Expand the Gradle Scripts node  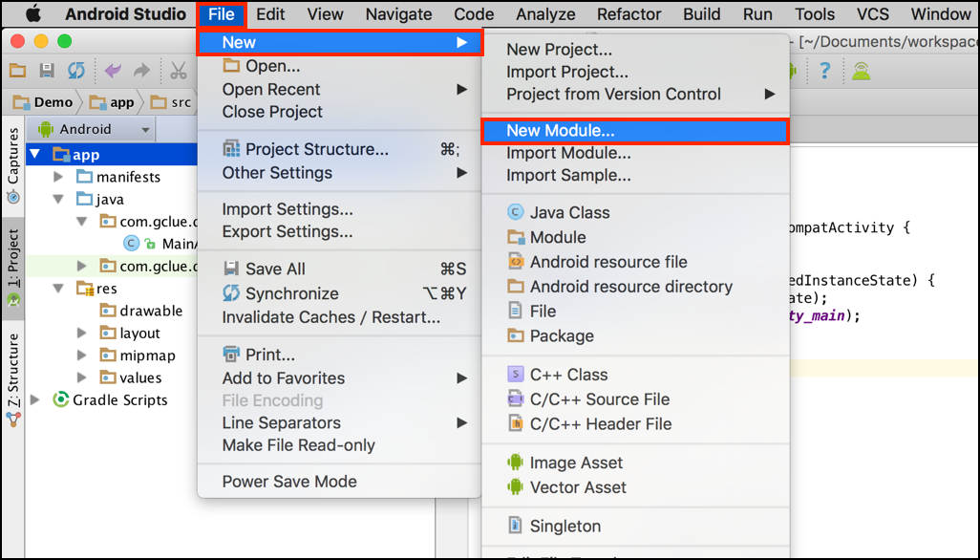36,400
